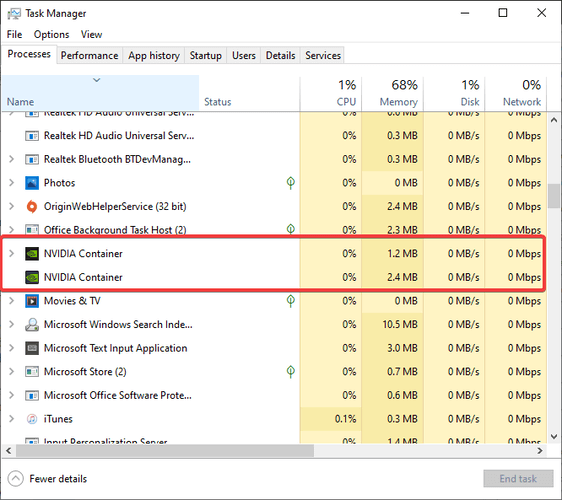
Task: Click the Realtek HD Audio Universal Service icon
Action: [x=32, y=136]
